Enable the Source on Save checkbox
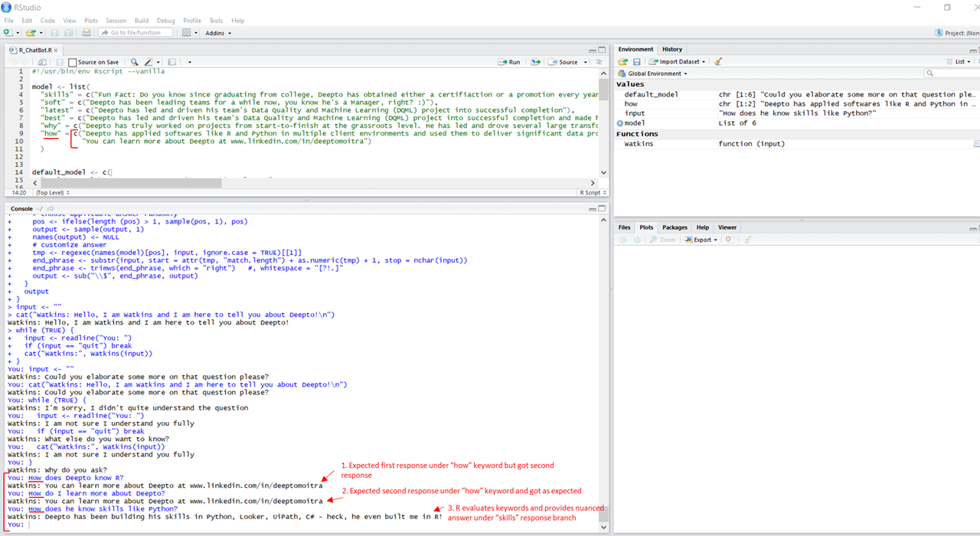980x536 pixels. click(73, 62)
